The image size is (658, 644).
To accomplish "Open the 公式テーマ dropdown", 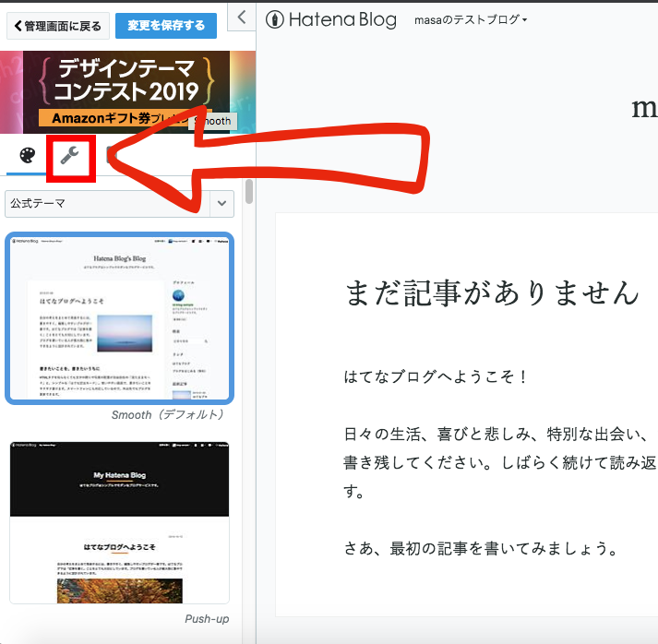I will [120, 204].
